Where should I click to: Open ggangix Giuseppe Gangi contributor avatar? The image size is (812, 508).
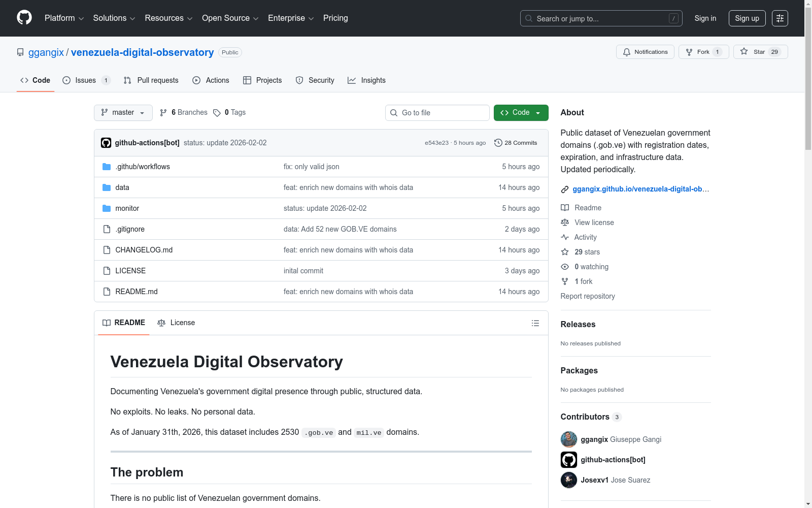point(569,439)
